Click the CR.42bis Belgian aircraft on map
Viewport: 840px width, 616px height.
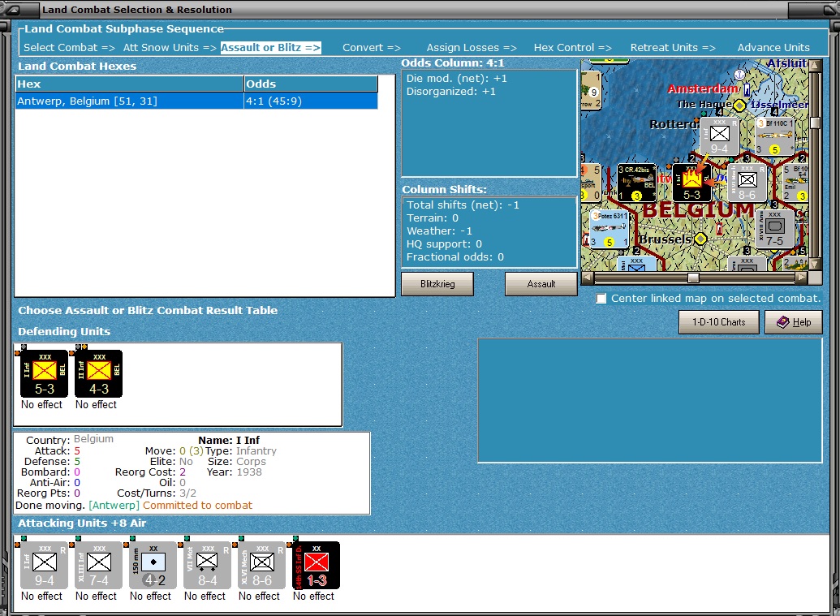pyautogui.click(x=637, y=183)
